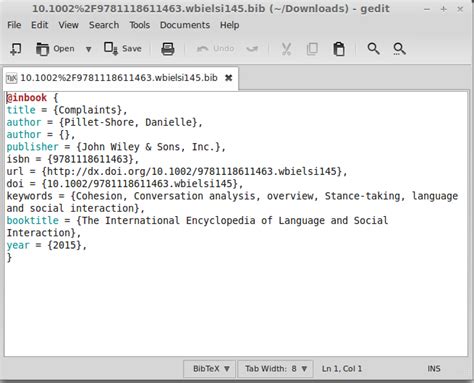Click the @inbook entry keyword
The width and height of the screenshot is (474, 383).
click(27, 98)
